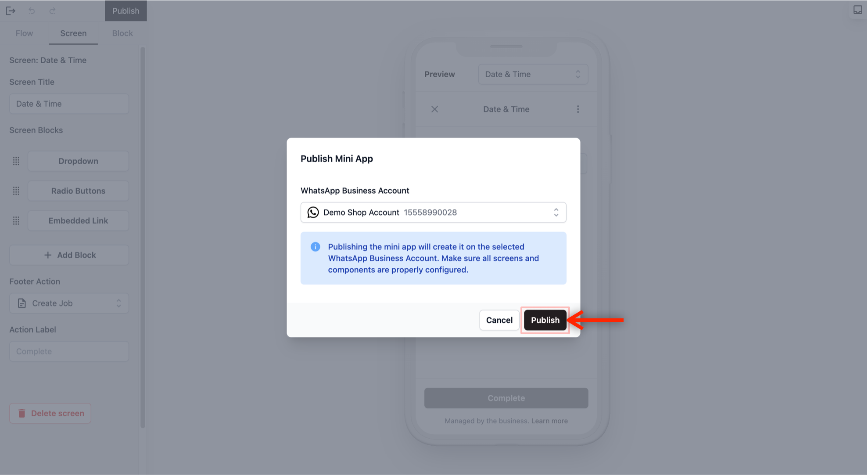Click the Screen Title input field

pyautogui.click(x=69, y=104)
